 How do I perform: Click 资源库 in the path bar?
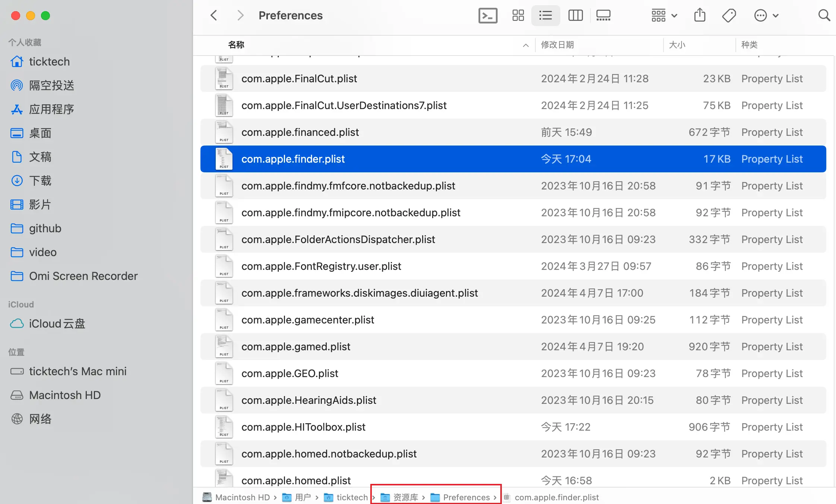point(399,497)
